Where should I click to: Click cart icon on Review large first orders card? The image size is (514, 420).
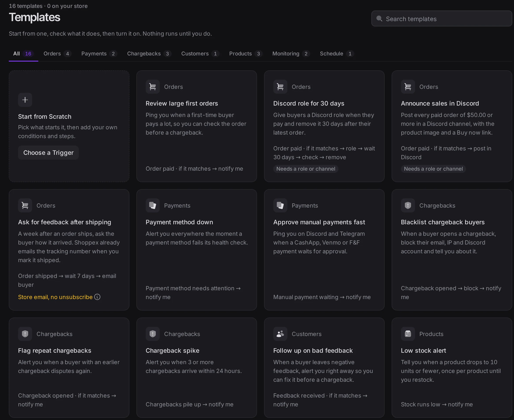point(152,87)
